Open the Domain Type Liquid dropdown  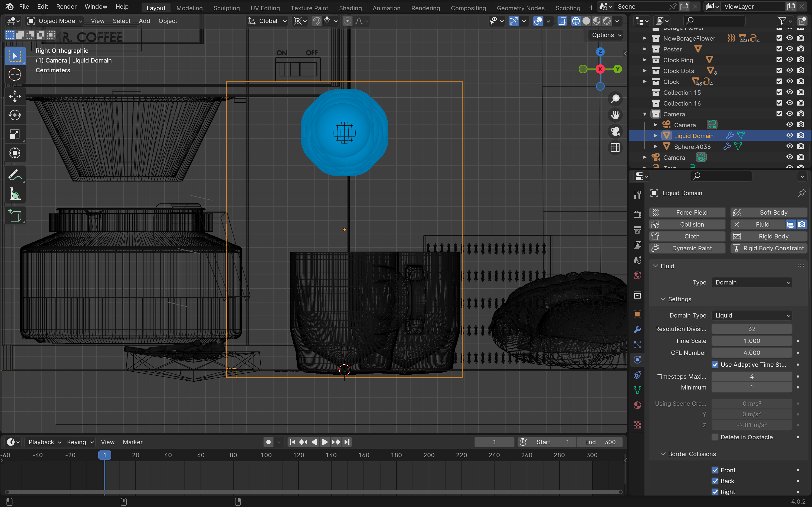point(752,315)
